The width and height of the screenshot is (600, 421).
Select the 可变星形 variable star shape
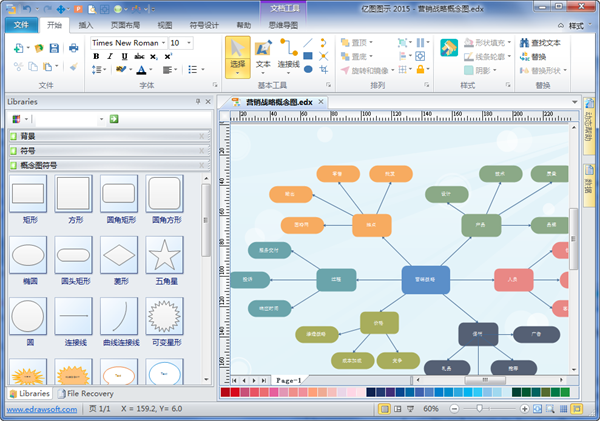point(163,317)
